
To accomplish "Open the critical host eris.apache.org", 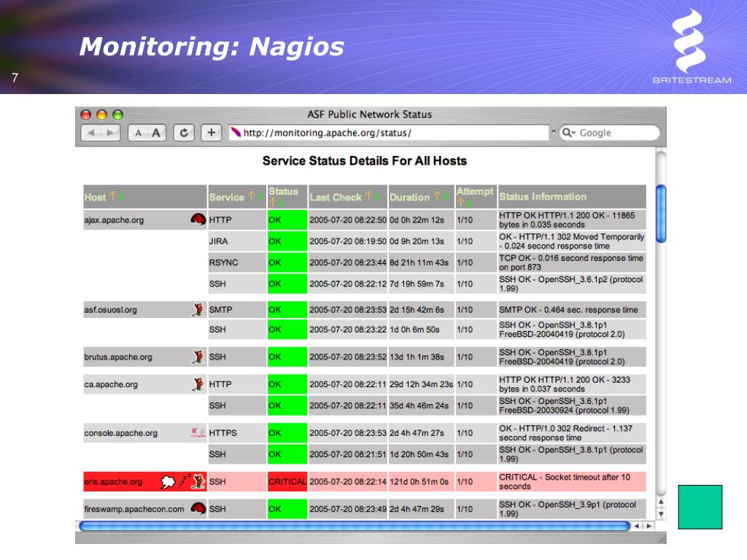I will coord(113,482).
